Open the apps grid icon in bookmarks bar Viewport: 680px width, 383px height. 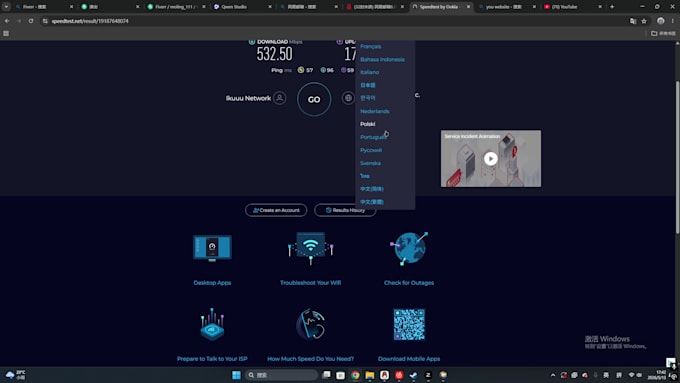(6, 33)
